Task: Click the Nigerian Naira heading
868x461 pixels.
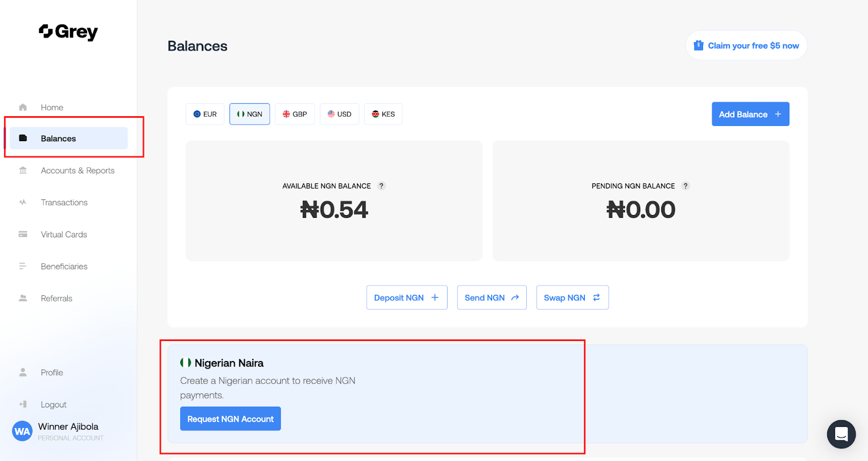Action: pos(229,363)
